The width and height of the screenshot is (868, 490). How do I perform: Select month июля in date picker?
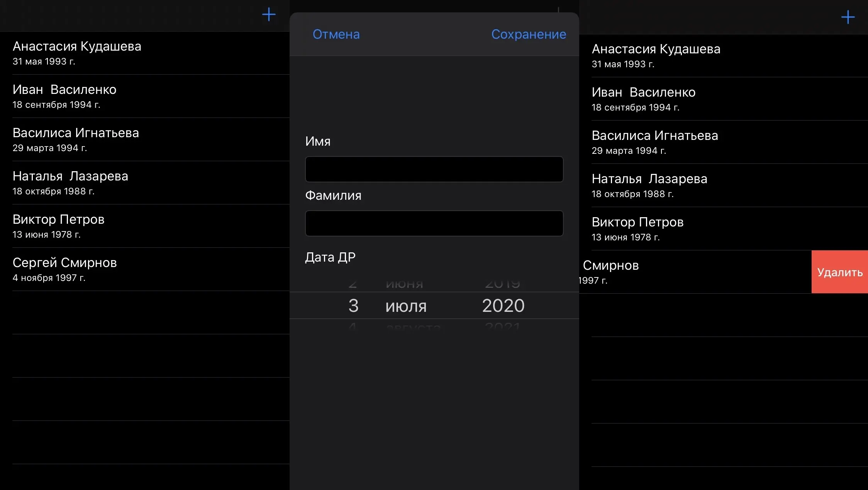click(x=406, y=306)
